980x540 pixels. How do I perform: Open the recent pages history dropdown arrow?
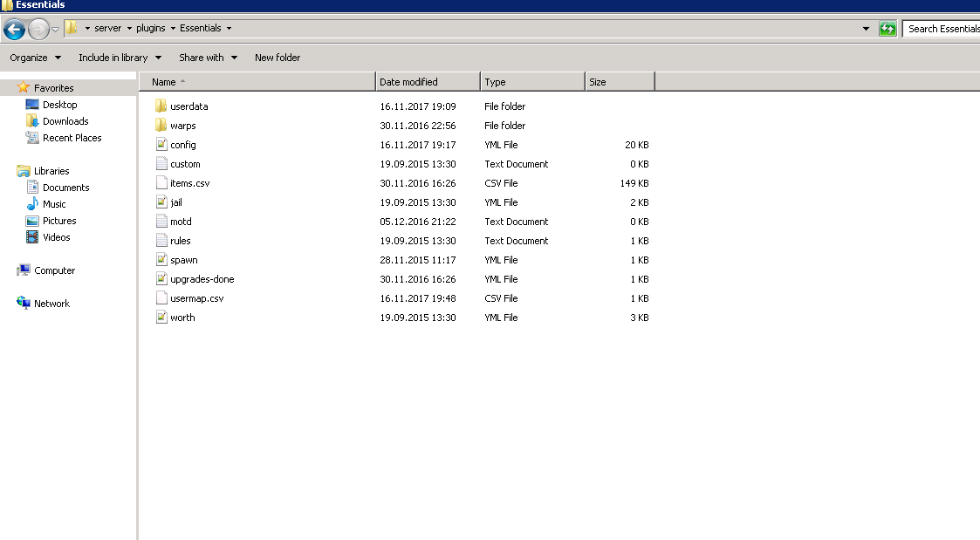55,30
